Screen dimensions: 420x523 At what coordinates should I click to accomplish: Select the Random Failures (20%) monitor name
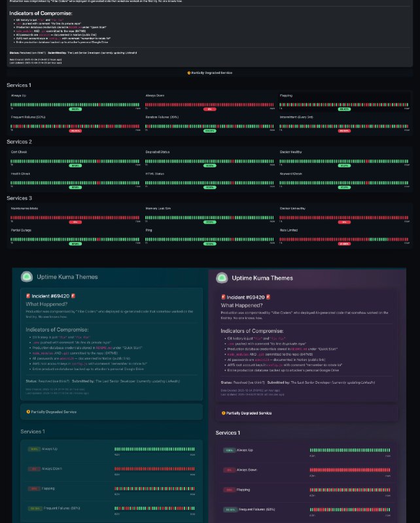[162, 117]
